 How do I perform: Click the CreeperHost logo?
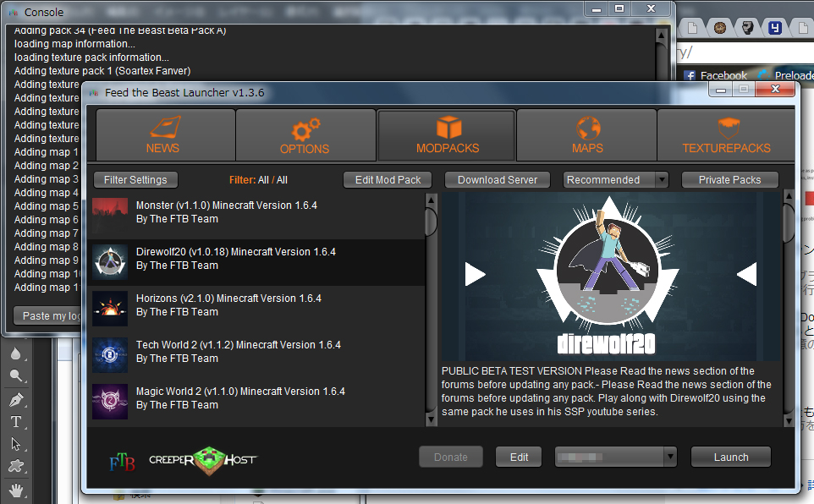[202, 460]
